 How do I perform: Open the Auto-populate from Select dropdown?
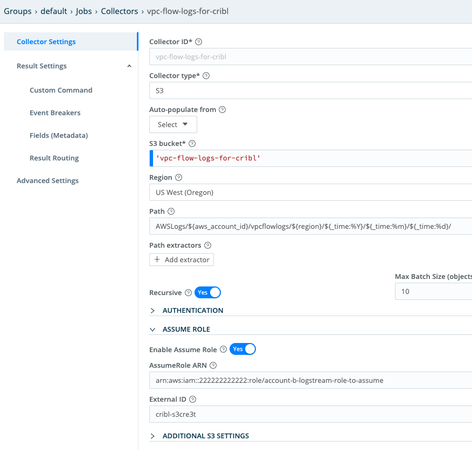click(x=173, y=124)
